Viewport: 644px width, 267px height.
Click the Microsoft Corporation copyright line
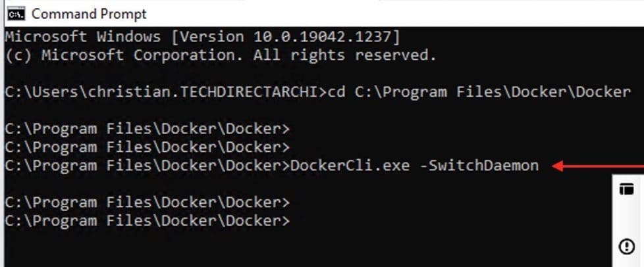click(x=220, y=55)
